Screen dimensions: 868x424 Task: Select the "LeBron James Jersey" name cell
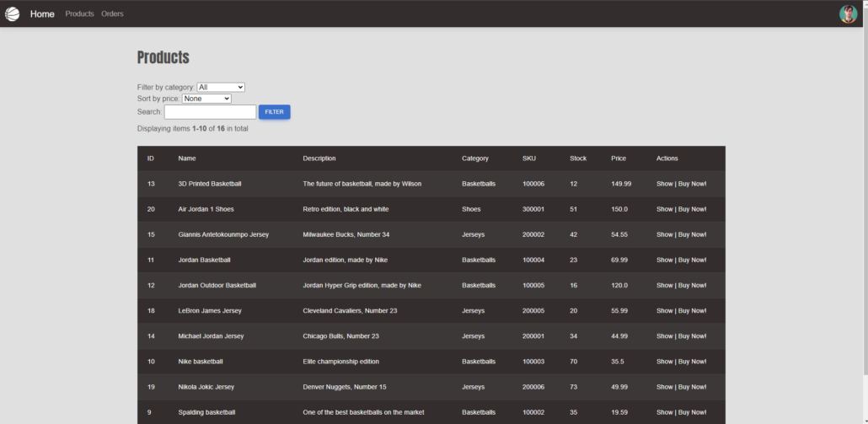tap(210, 311)
